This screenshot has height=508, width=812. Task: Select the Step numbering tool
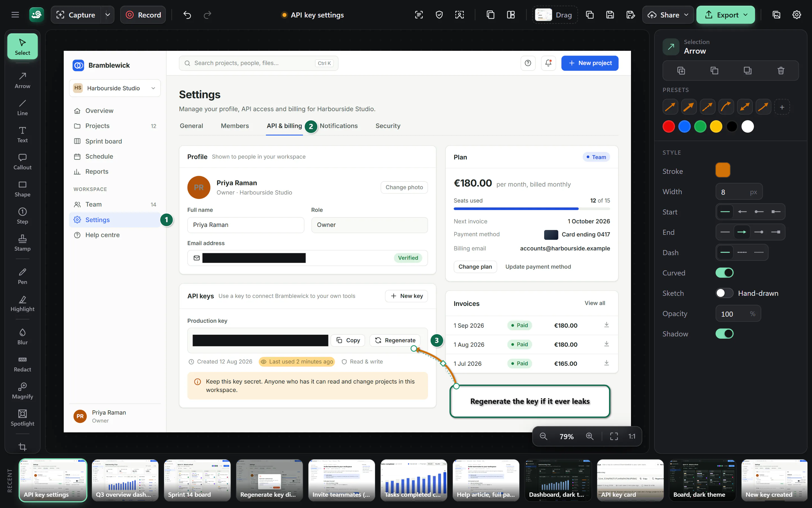(23, 216)
